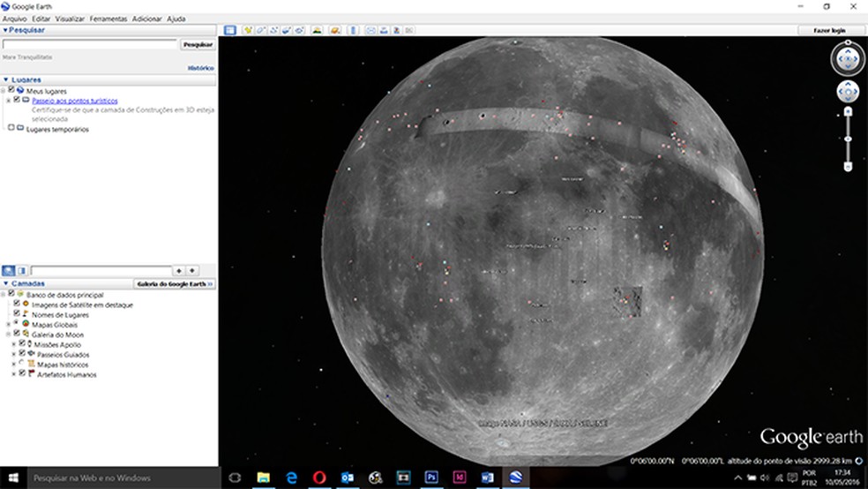This screenshot has height=489, width=868.
Task: Click the Pesquisar search input field
Action: (90, 44)
